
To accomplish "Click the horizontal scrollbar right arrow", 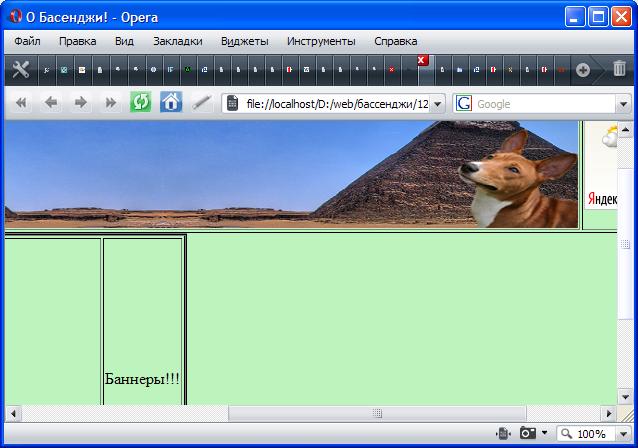I will click(x=609, y=414).
